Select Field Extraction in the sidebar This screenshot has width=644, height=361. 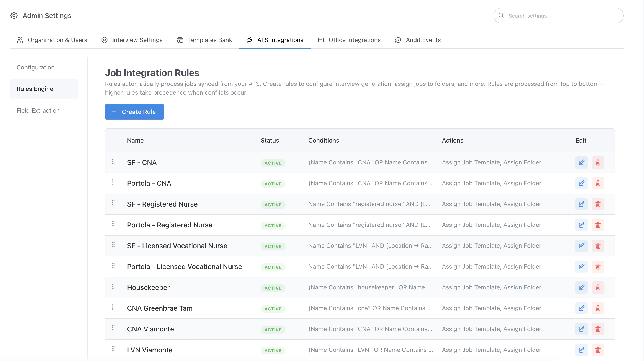(38, 110)
